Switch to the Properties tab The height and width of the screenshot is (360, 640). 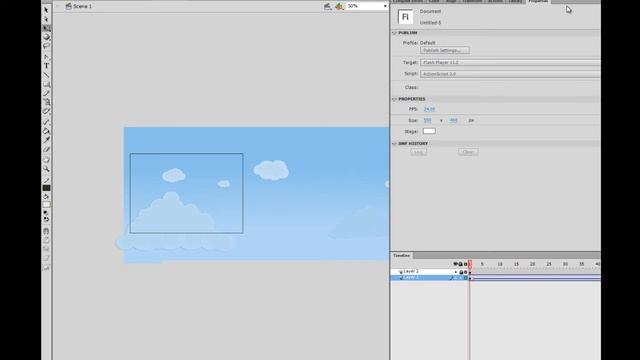pos(538,2)
